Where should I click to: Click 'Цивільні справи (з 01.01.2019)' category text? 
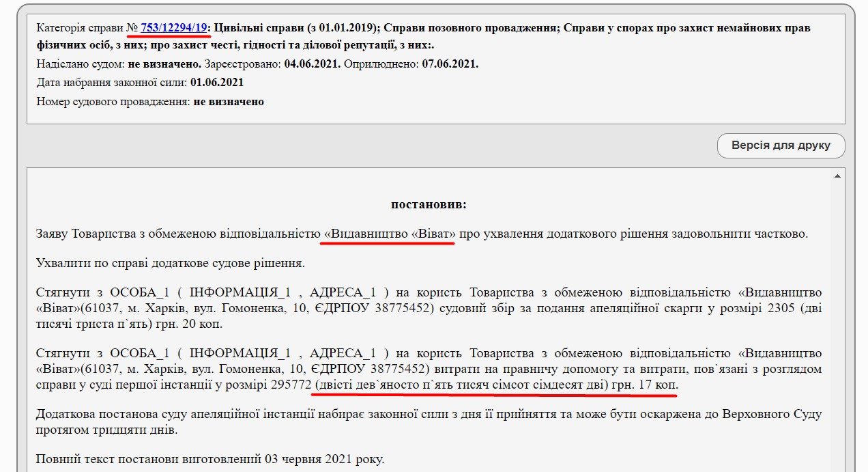[x=298, y=28]
